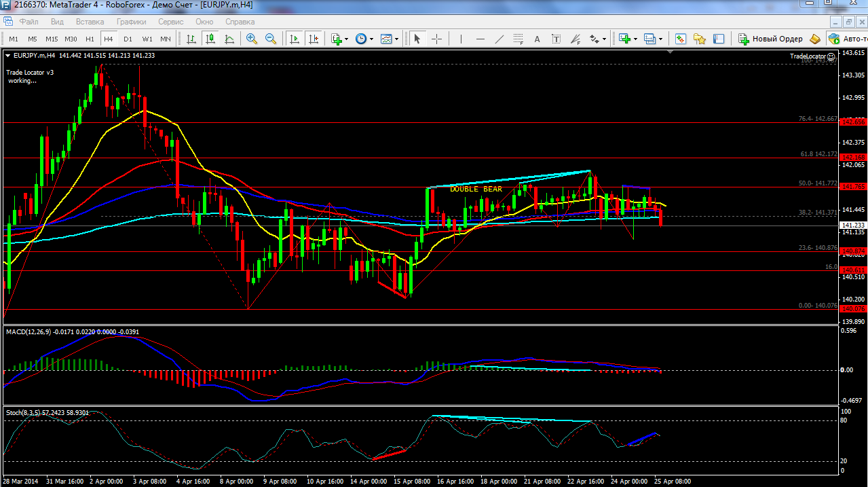Switch to the M15 timeframe
The image size is (868, 487).
pyautogui.click(x=52, y=39)
